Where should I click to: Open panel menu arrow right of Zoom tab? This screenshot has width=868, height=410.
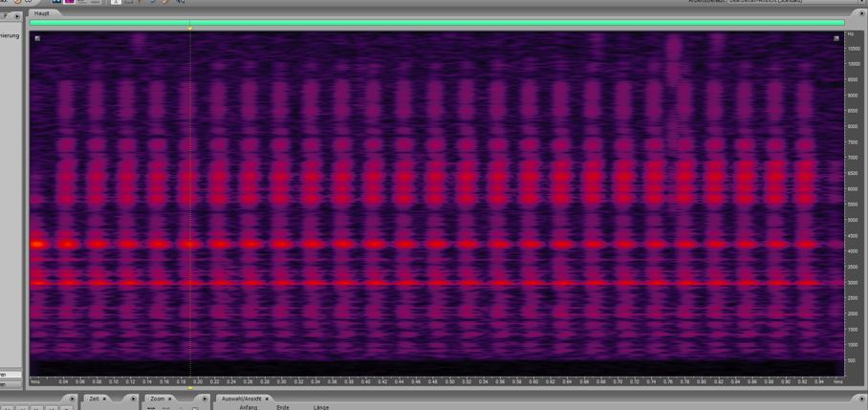[x=205, y=399]
